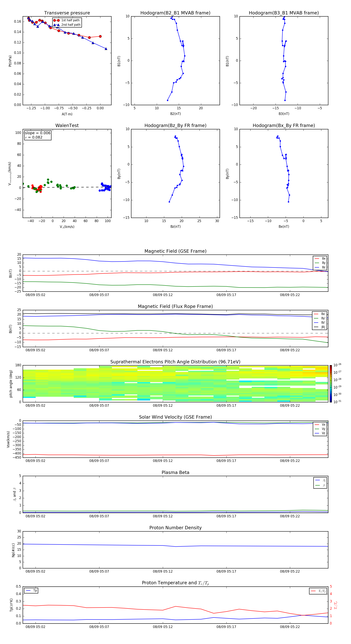
Task: Click the red Te/Tp right-axis label
Action: 336,605
